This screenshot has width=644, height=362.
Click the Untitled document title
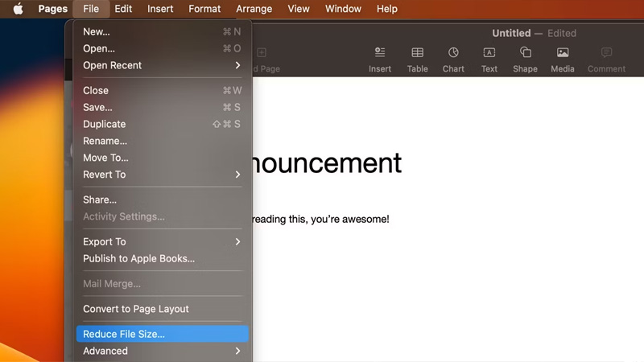511,33
